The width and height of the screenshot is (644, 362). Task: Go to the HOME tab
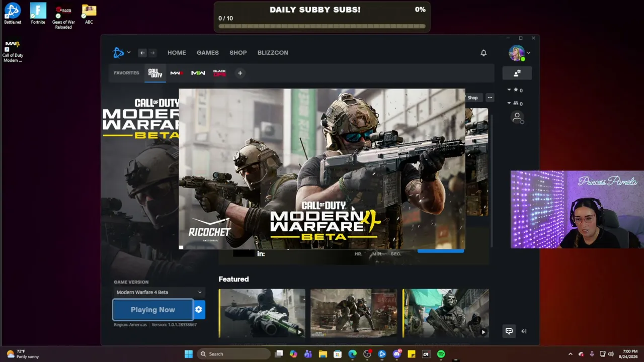pos(177,53)
